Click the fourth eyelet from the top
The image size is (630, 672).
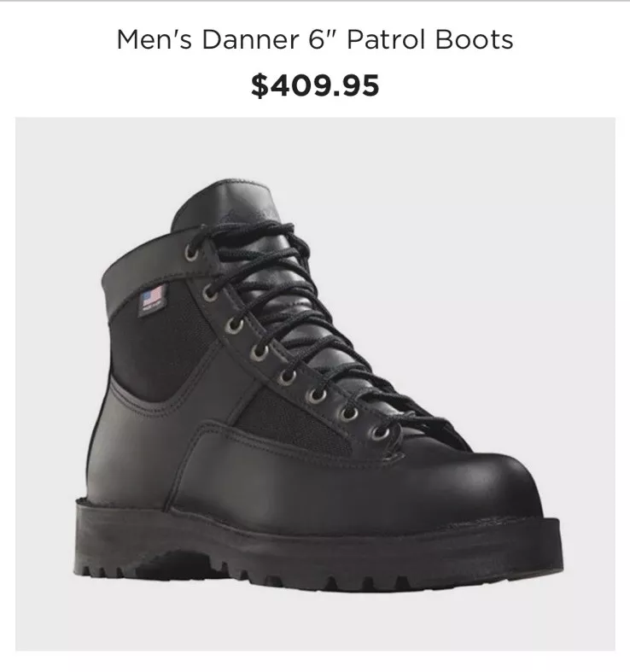coord(259,353)
